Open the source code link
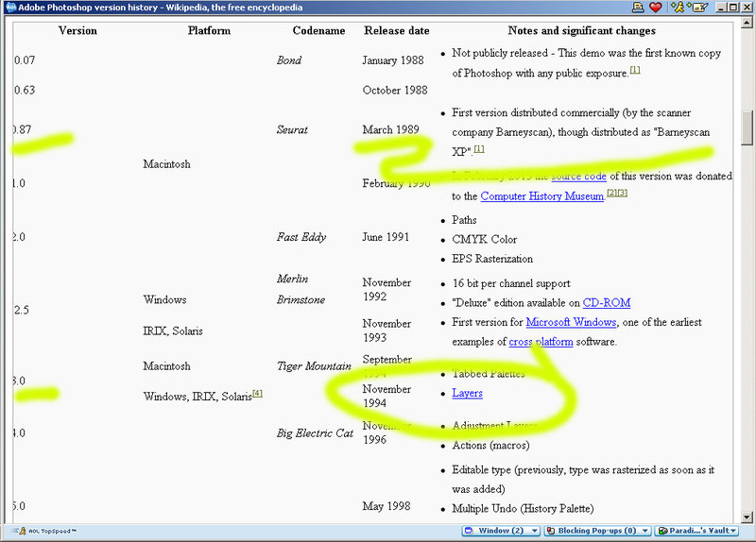756x542 pixels. [x=578, y=177]
